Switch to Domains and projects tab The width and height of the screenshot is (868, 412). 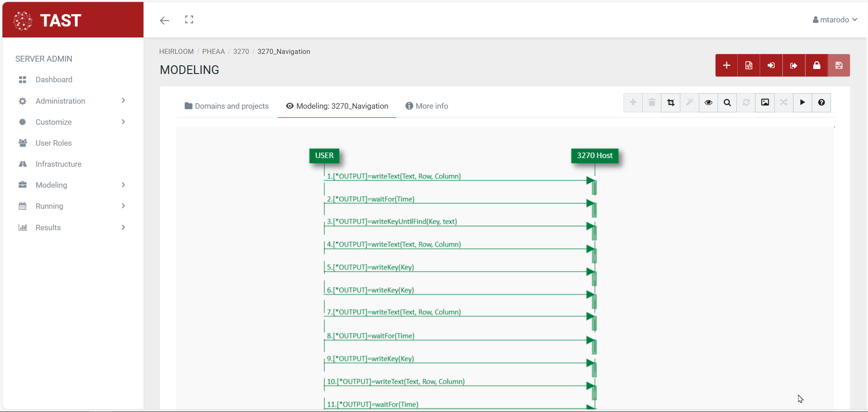coord(227,106)
